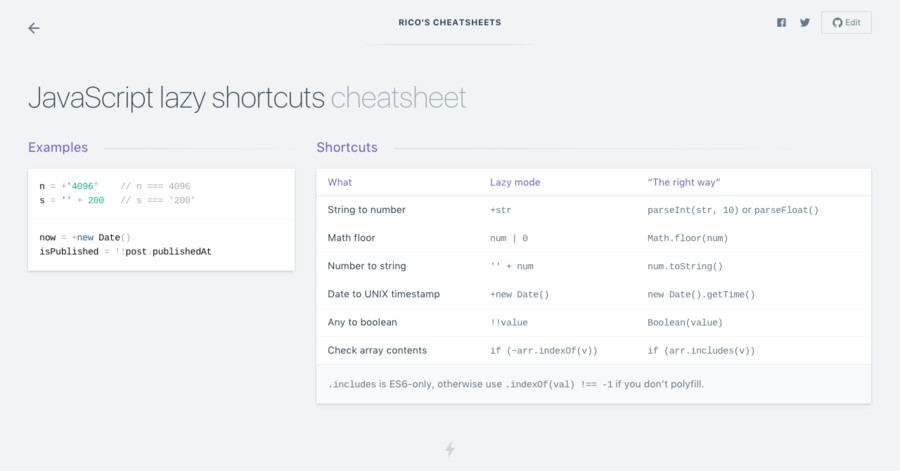Open Rico's Cheatsheets home link
Image resolution: width=900 pixels, height=471 pixels.
pos(450,22)
